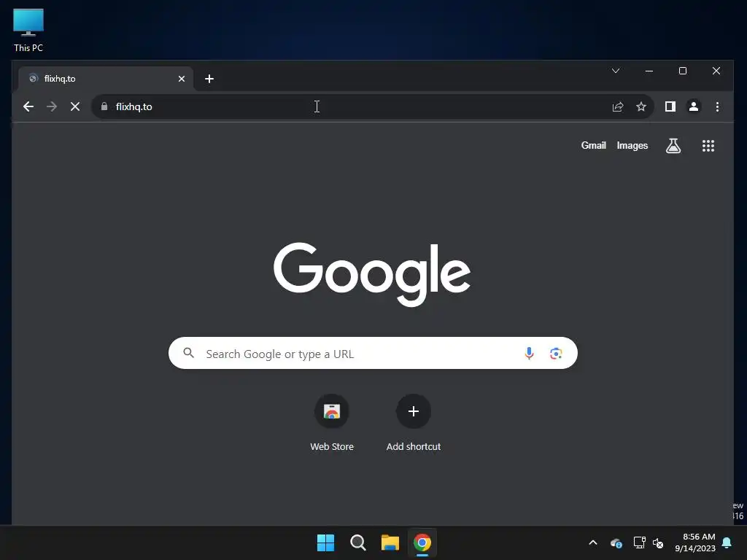The height and width of the screenshot is (560, 747).
Task: Click the cloud sync tray icon
Action: [616, 542]
